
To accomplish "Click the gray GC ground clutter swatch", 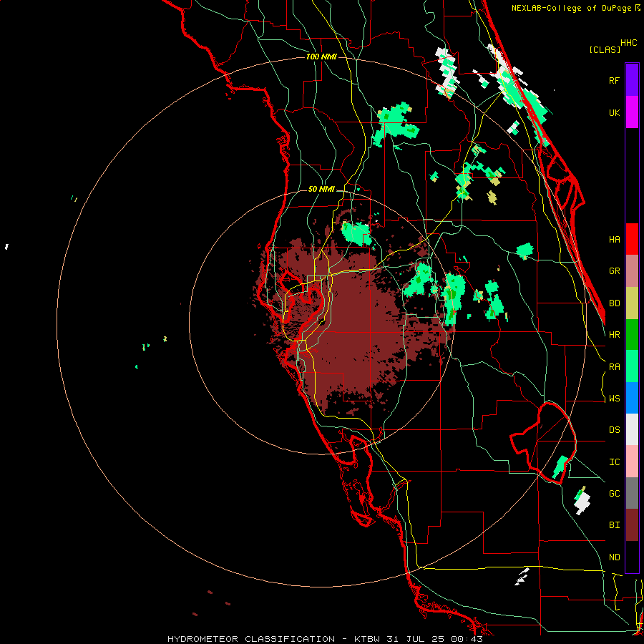I will 632,493.
